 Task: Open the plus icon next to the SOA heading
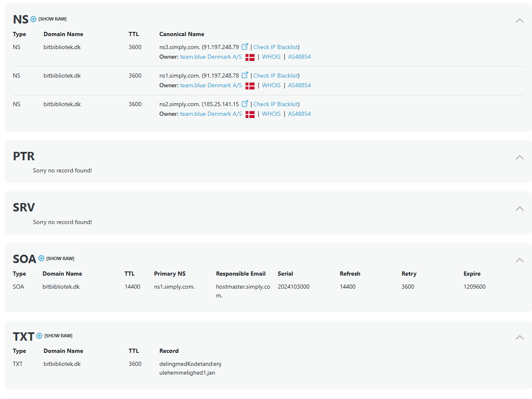41,258
